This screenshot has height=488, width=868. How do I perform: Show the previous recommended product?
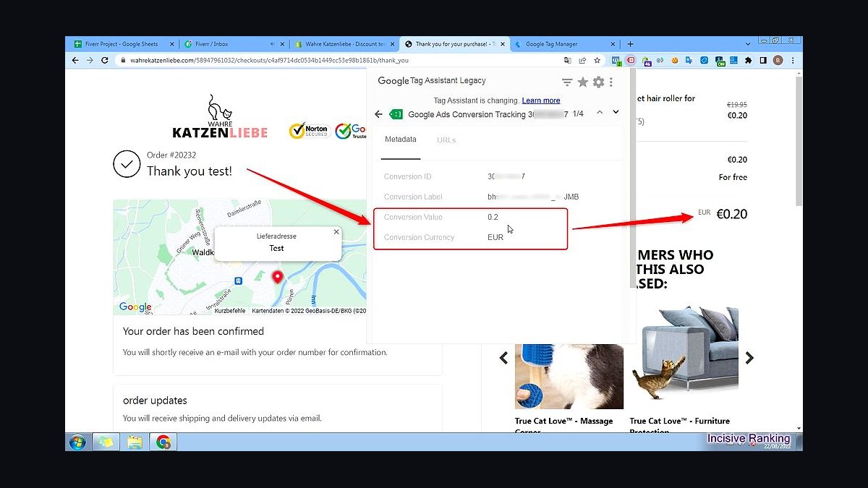[x=504, y=357]
